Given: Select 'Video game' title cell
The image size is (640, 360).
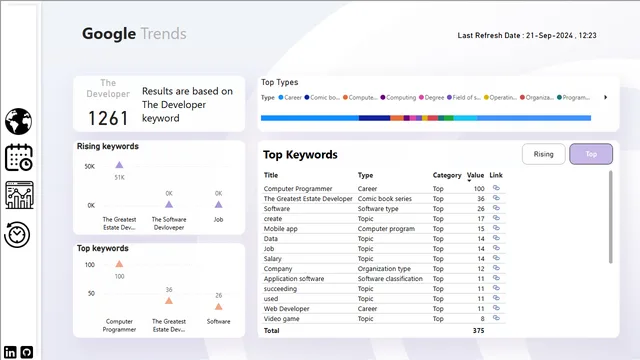Looking at the screenshot, I should tap(282, 319).
